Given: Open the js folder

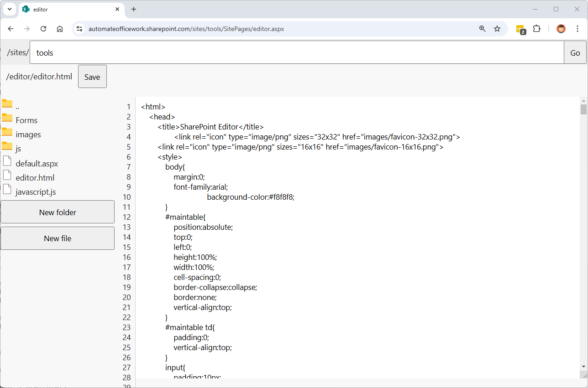Looking at the screenshot, I should click(18, 149).
